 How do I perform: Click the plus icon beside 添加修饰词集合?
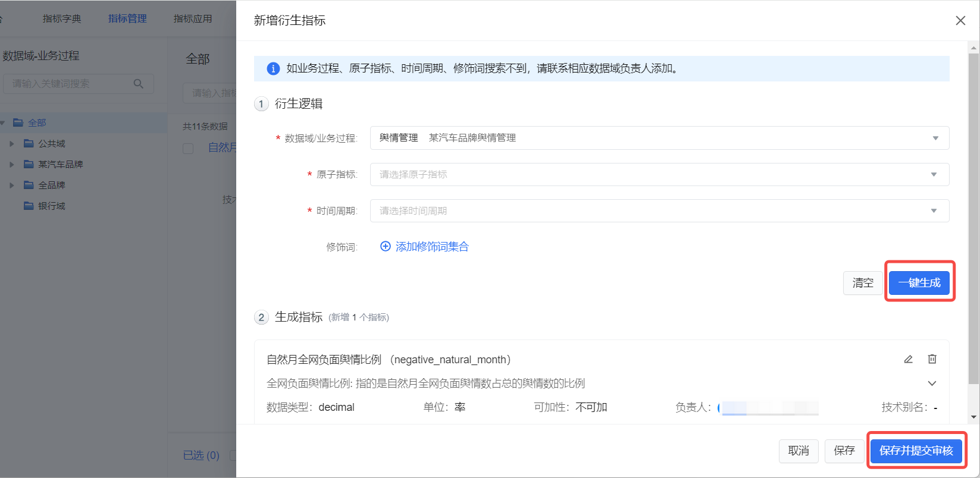[386, 246]
